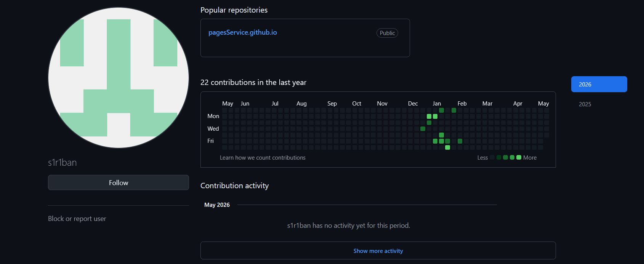Open Block or report user

(x=77, y=219)
